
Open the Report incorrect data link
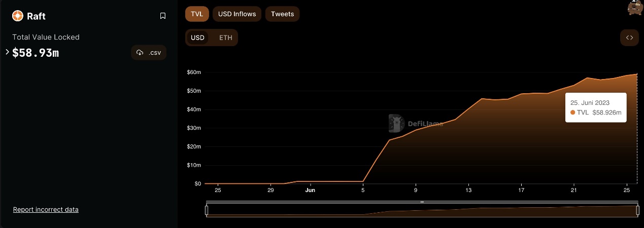pyautogui.click(x=46, y=210)
